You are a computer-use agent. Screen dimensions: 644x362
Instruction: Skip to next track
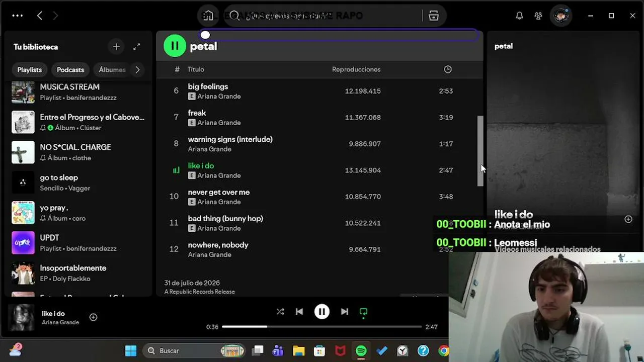coord(345,312)
